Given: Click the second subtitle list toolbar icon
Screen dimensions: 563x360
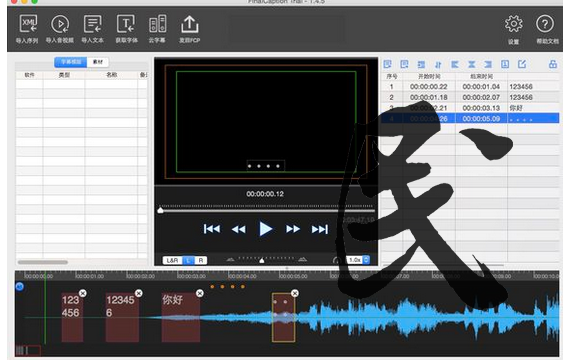Looking at the screenshot, I should coord(404,64).
